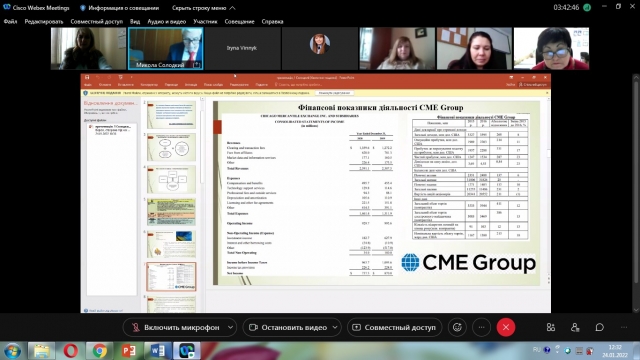Open the Apps grid icon in bottom bar
The width and height of the screenshot is (640, 360).
coord(551,327)
